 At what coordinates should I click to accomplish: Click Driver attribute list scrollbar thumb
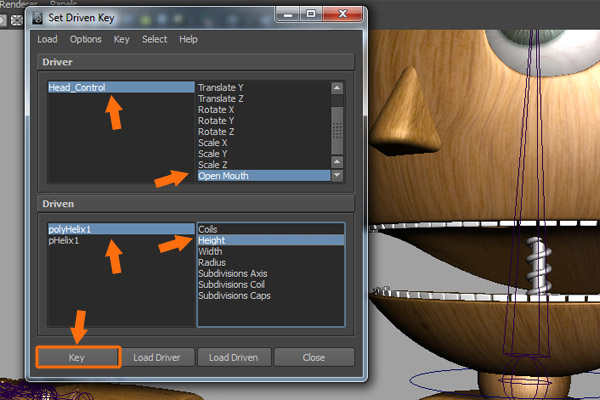point(337,130)
